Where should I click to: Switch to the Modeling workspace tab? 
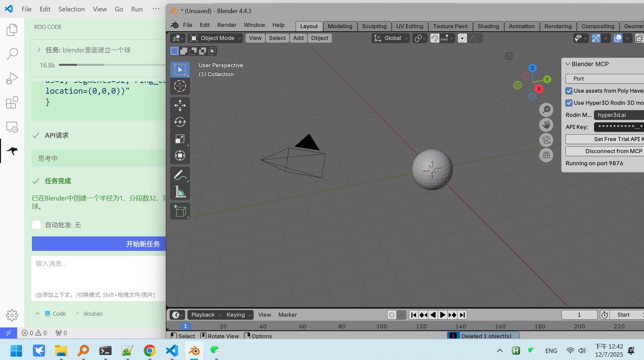[x=340, y=26]
